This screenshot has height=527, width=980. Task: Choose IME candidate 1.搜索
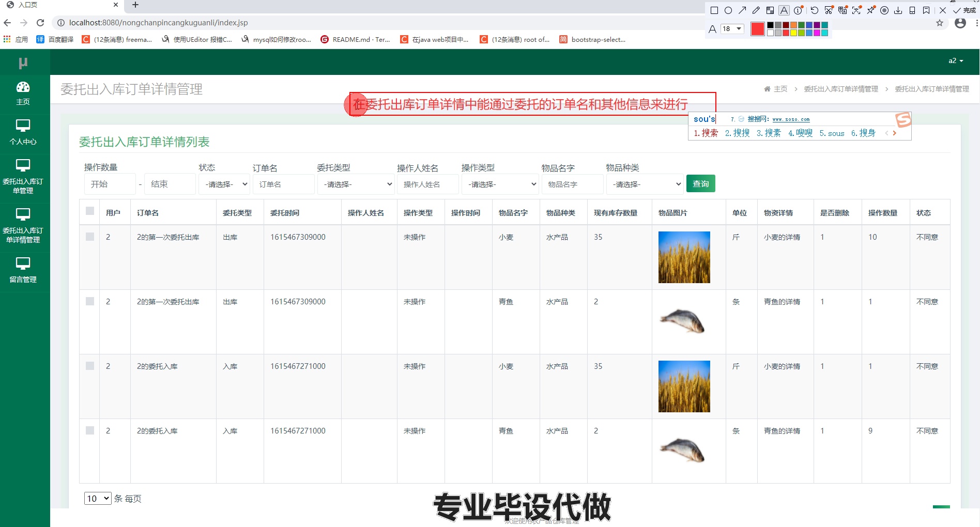[x=706, y=133]
